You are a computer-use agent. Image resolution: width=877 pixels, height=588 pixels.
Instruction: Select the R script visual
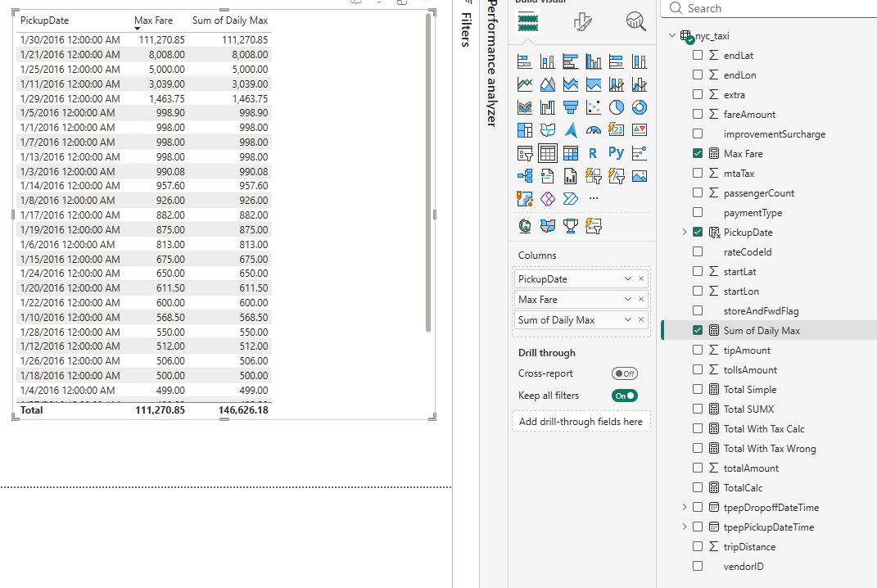(594, 153)
